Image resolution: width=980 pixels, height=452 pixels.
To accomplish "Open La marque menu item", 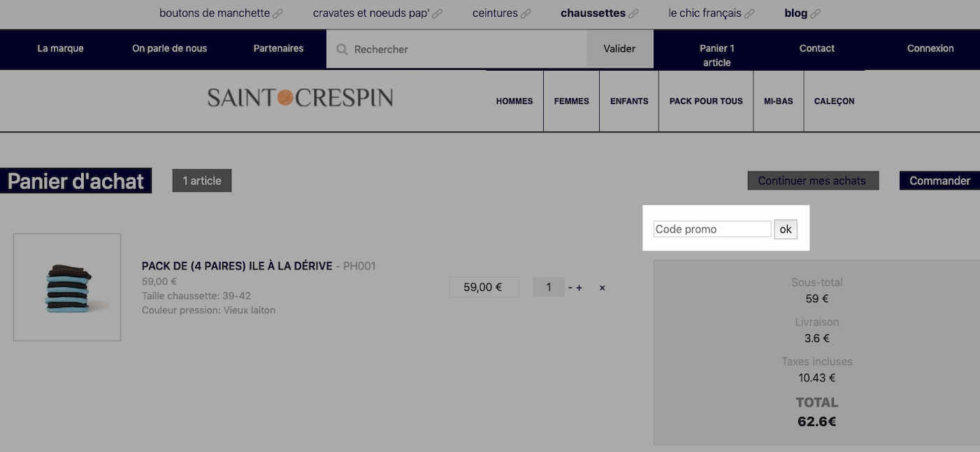I will point(60,48).
